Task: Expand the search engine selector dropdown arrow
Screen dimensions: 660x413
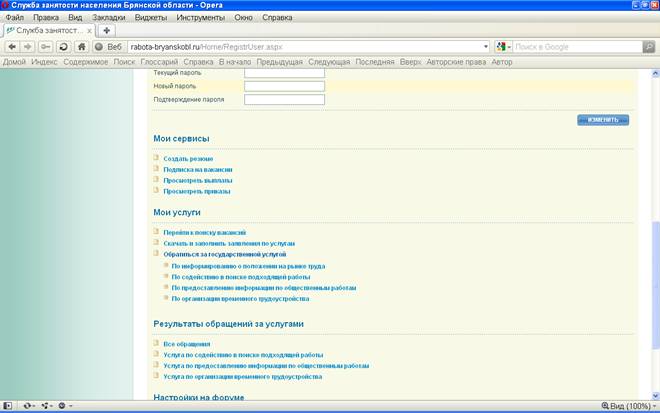Action: pos(510,47)
